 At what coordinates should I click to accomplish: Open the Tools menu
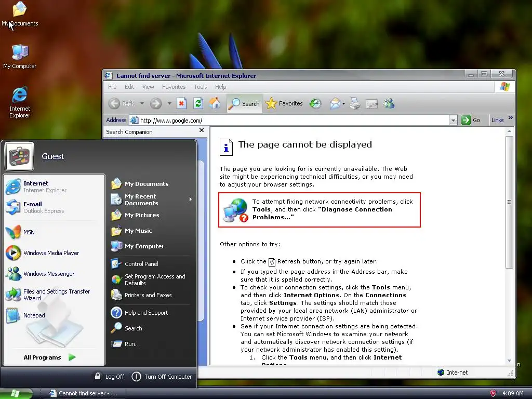click(x=200, y=87)
